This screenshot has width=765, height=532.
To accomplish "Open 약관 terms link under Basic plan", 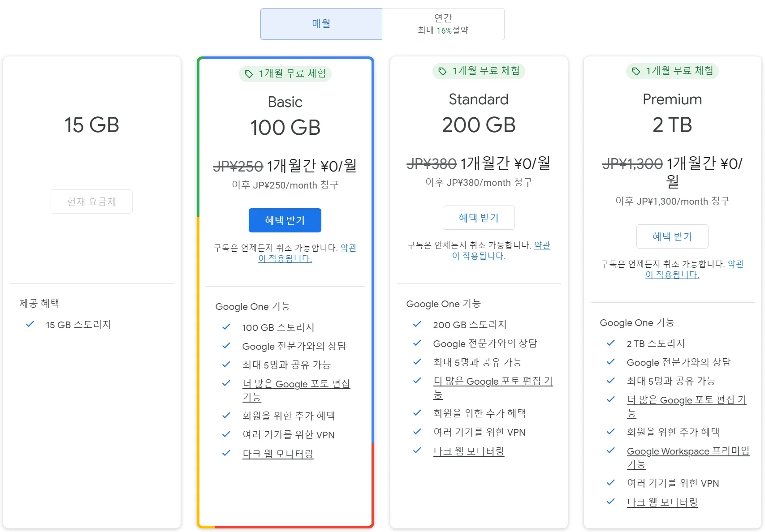I will [348, 248].
